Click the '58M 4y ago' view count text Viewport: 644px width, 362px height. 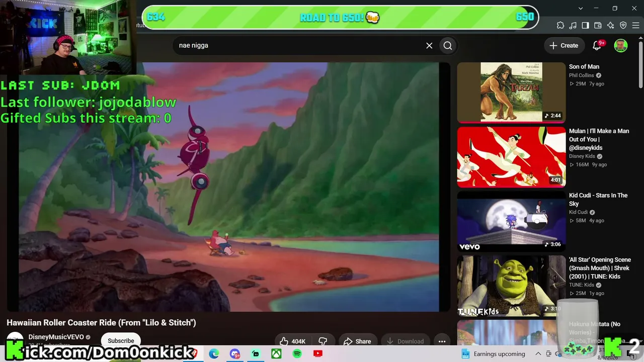(587, 221)
